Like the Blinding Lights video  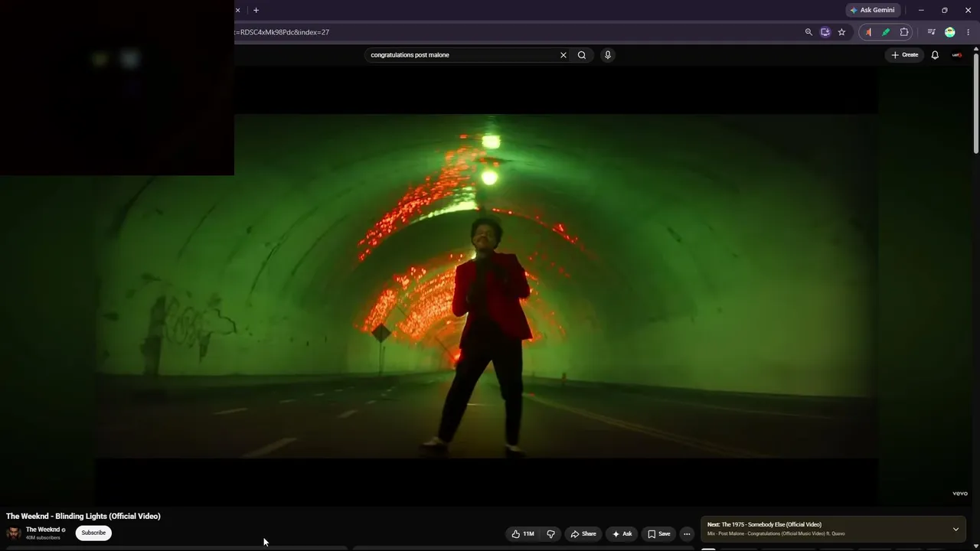(x=523, y=534)
